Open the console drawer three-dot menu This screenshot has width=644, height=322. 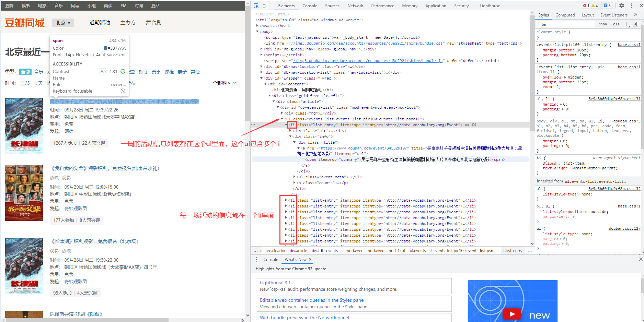(x=256, y=260)
